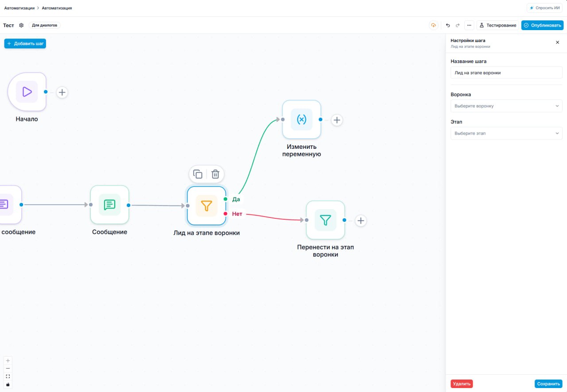567x392 pixels.
Task: Toggle the canvas lock control
Action: (x=8, y=384)
